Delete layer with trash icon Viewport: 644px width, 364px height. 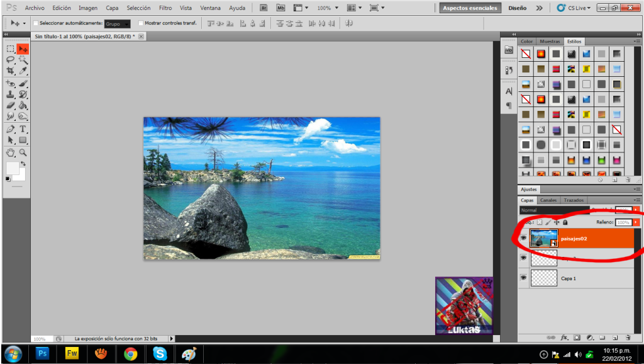628,338
